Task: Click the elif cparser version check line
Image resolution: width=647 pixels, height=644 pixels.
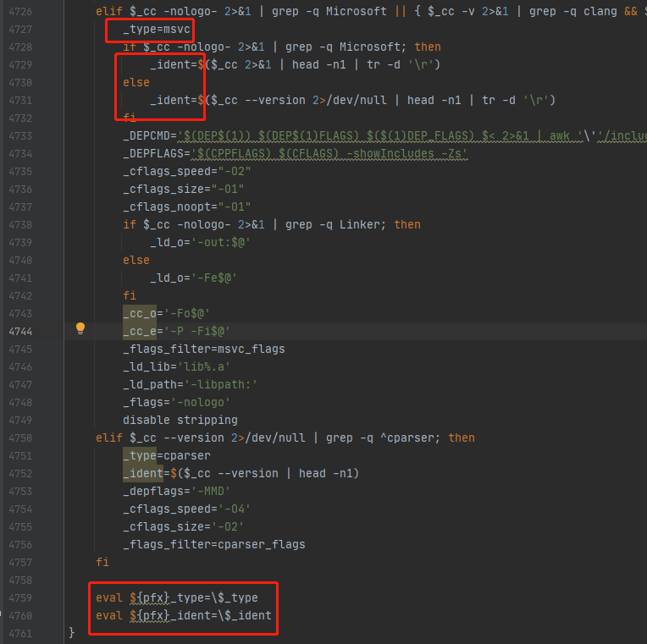Action: pyautogui.click(x=285, y=438)
